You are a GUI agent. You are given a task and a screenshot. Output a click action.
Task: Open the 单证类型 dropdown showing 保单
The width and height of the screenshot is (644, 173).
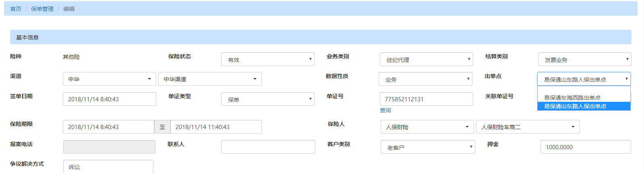[x=268, y=99]
